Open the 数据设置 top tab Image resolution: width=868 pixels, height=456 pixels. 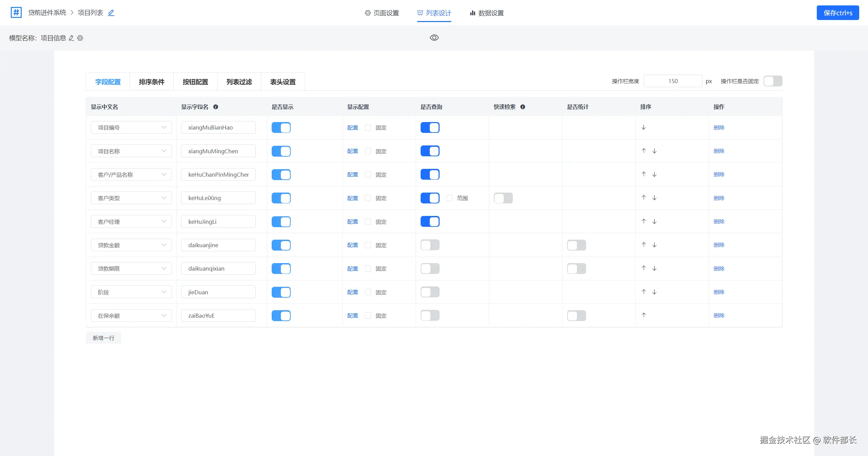pos(487,13)
